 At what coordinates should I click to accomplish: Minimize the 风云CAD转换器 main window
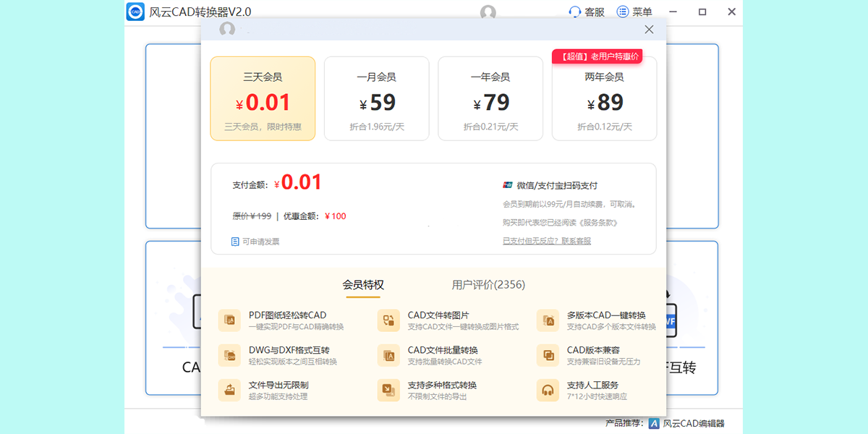673,12
